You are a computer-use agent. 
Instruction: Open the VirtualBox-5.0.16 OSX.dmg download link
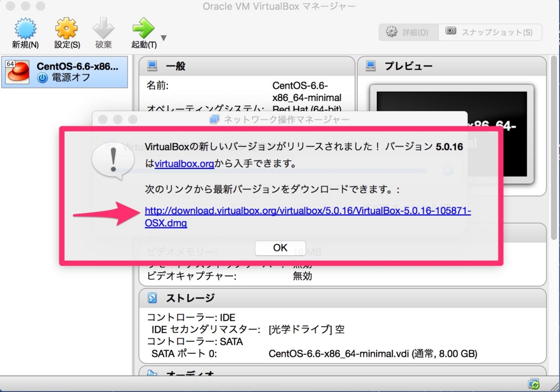point(308,217)
